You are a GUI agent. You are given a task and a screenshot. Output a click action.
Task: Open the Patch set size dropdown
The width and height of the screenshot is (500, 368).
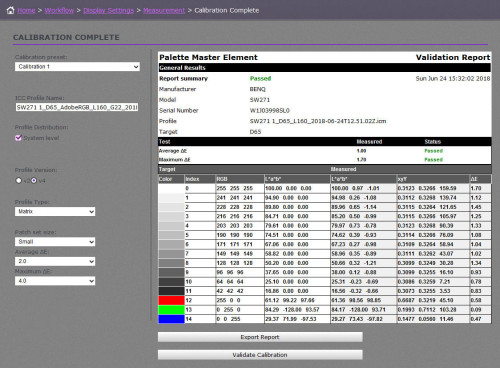point(55,241)
